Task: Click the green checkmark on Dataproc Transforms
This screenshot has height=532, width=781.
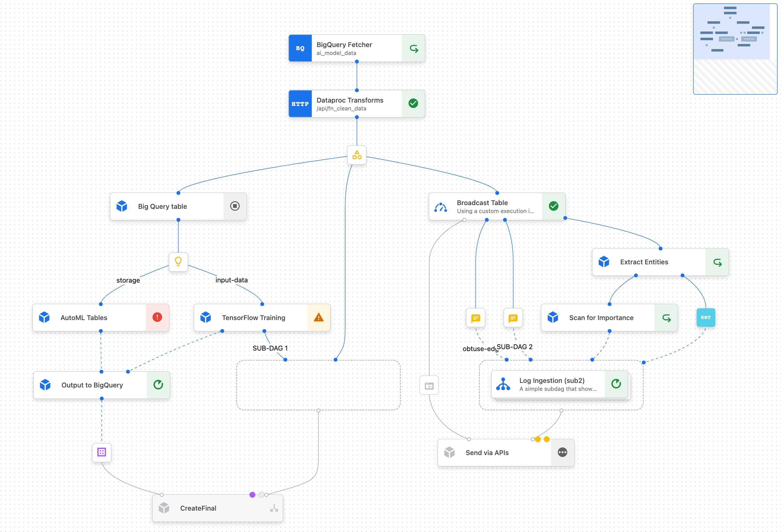Action: pyautogui.click(x=413, y=103)
